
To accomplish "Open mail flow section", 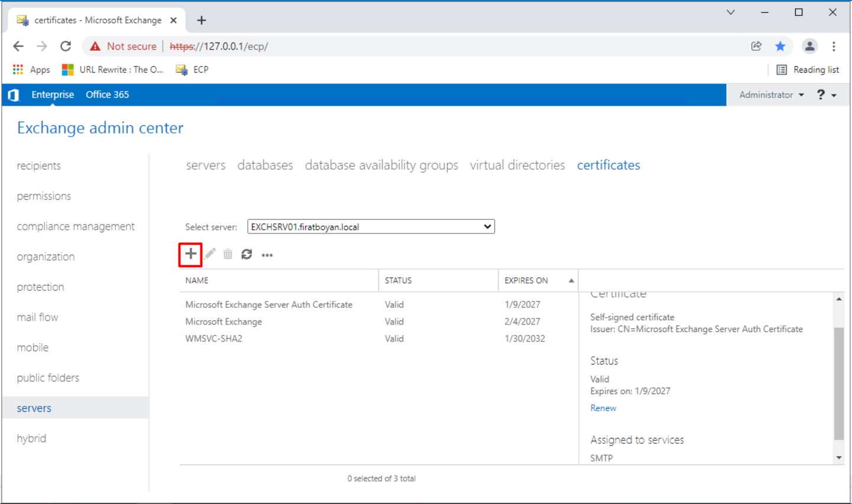I will (37, 317).
